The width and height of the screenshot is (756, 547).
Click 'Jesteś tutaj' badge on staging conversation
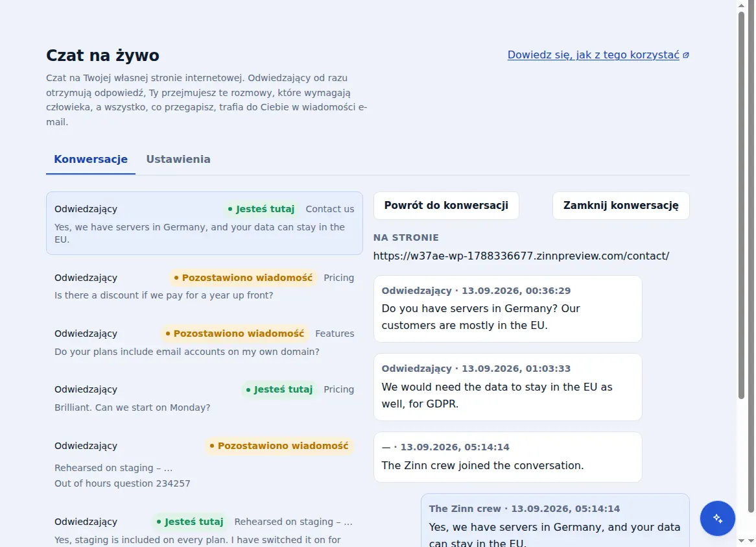[189, 522]
